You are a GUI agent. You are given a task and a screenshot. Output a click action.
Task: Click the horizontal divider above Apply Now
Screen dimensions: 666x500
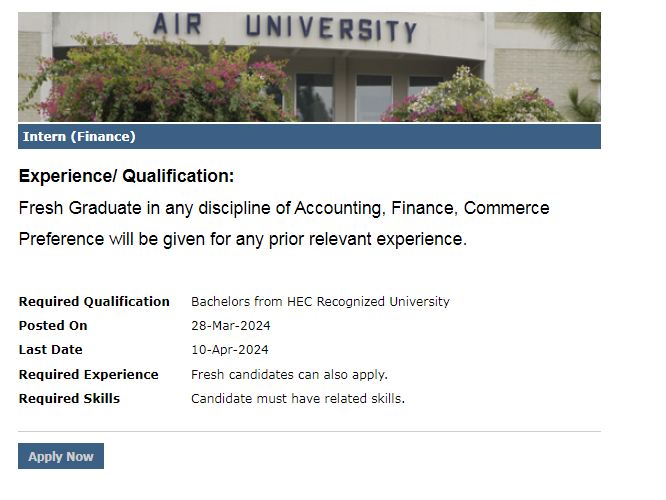pyautogui.click(x=309, y=431)
